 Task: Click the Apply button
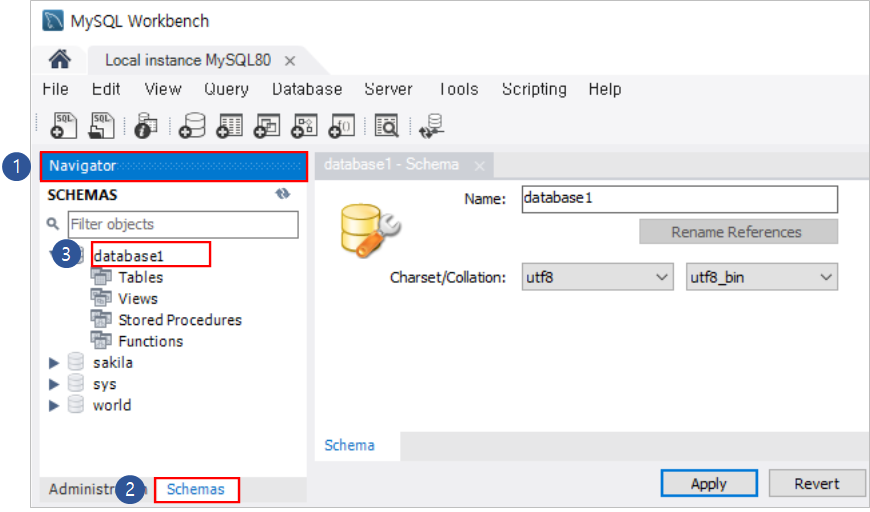tap(709, 484)
